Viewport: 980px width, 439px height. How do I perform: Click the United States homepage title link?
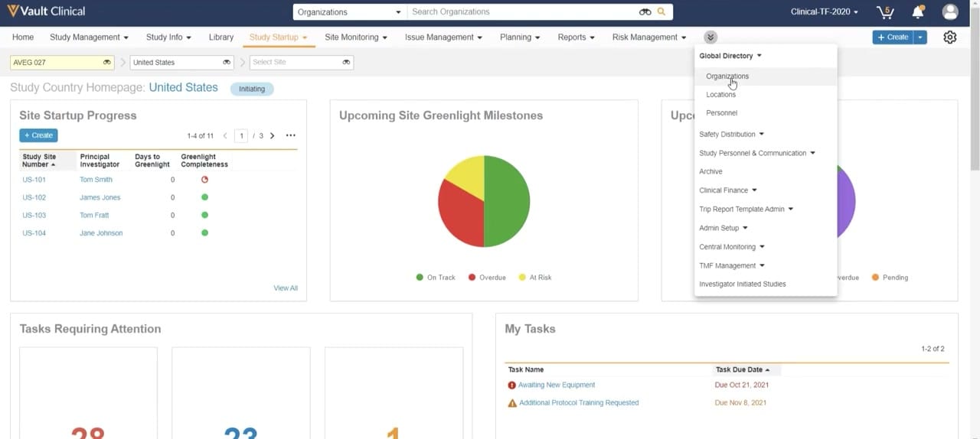click(x=183, y=88)
